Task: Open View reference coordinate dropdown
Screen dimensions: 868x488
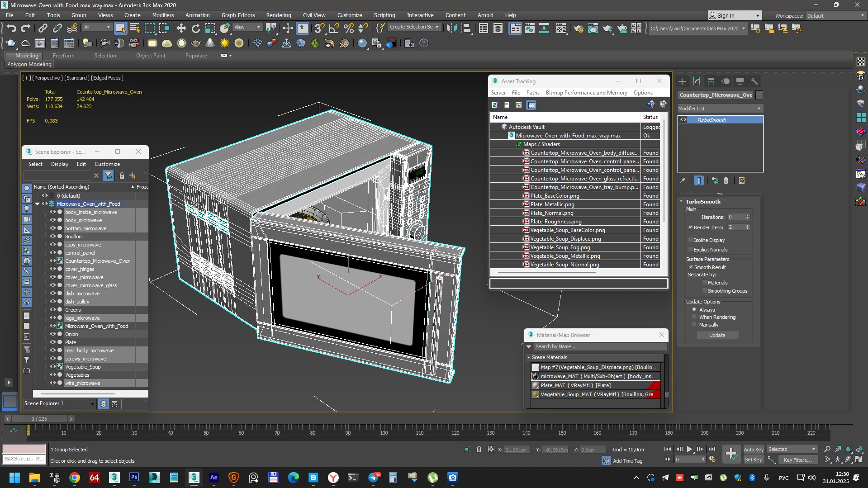Action: click(x=247, y=27)
